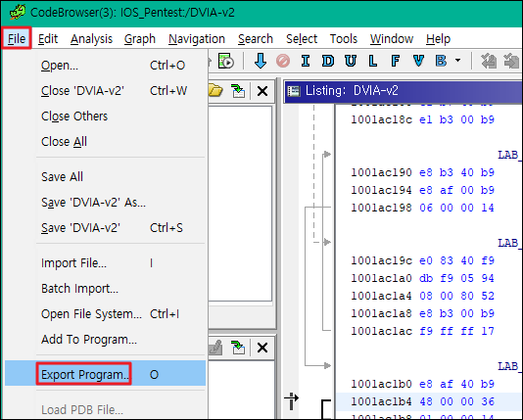Screen dimensions: 523x420
Task: Toggle the D data navigation icon
Action: click(x=328, y=61)
